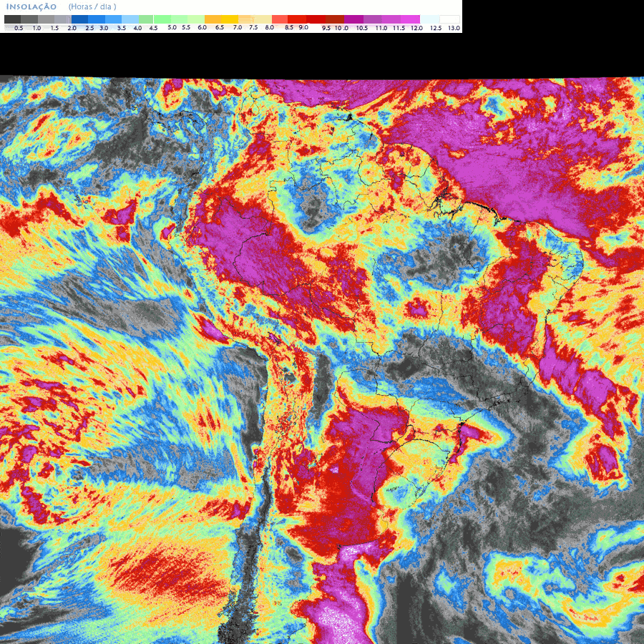Click the '(Horas / dia)' unit label
This screenshot has width=644, height=644.
pyautogui.click(x=92, y=6)
